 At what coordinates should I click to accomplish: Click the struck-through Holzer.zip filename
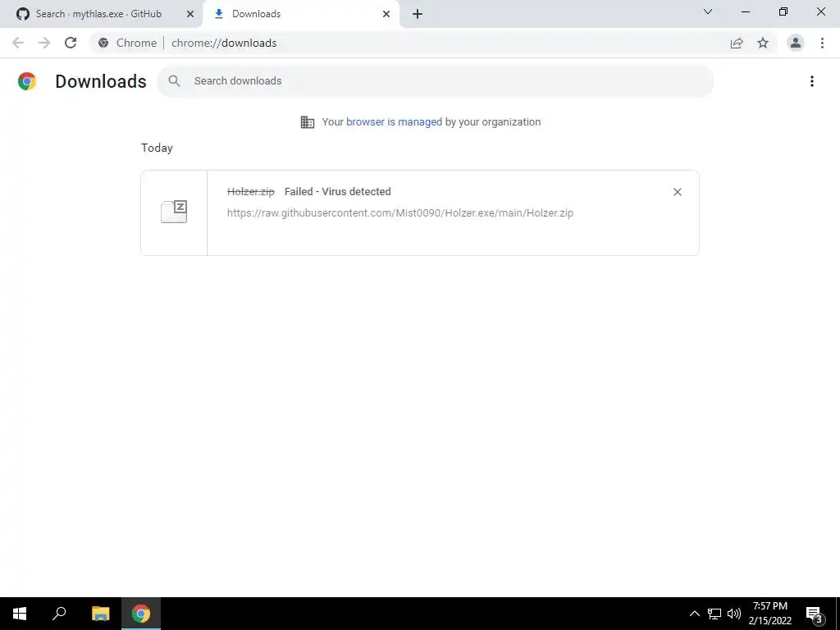251,192
